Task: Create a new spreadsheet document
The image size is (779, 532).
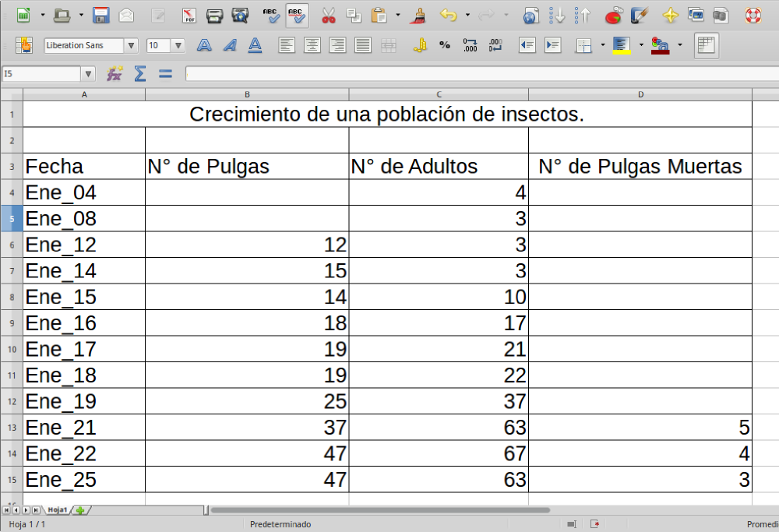Action: pyautogui.click(x=23, y=16)
